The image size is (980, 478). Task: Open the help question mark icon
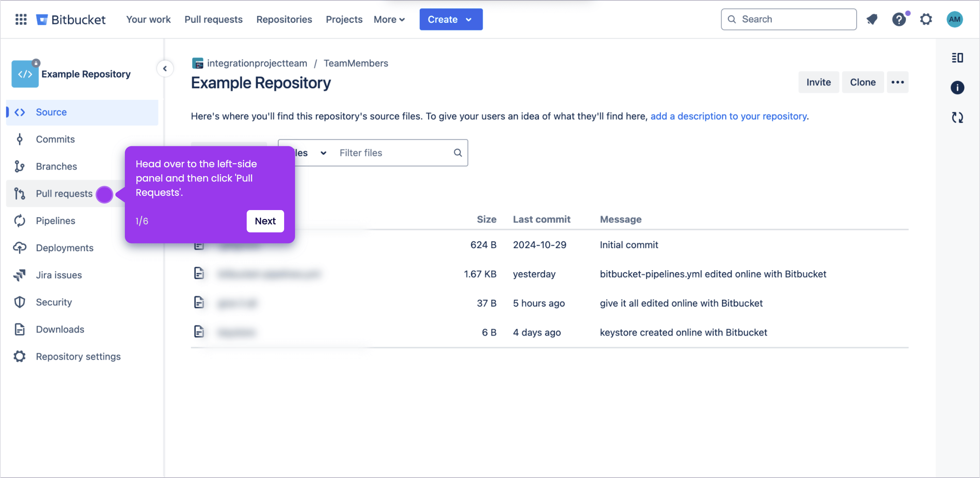(x=899, y=19)
